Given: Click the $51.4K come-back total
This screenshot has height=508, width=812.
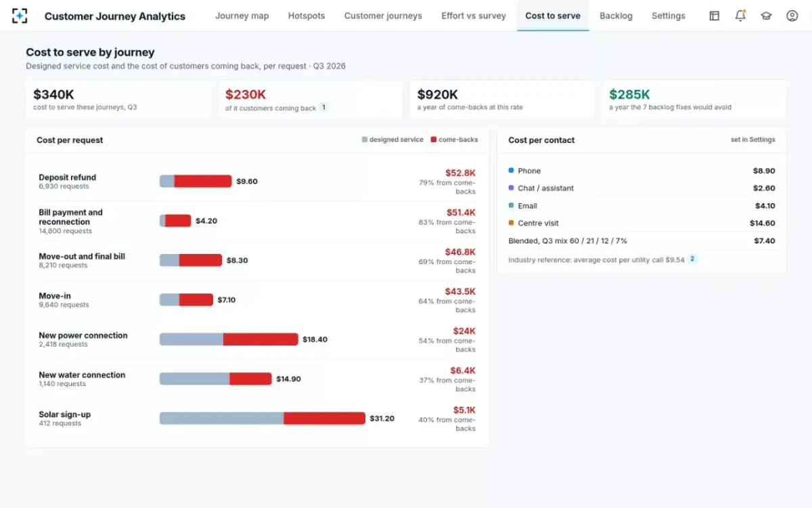Looking at the screenshot, I should pos(461,212).
